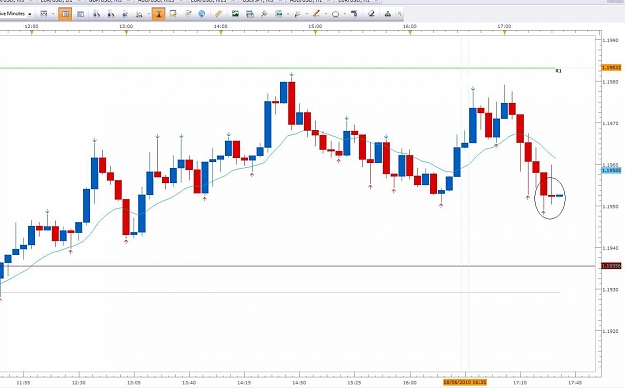Expand dropdown beside green chart template icon
The height and width of the screenshot is (388, 625).
(288, 14)
